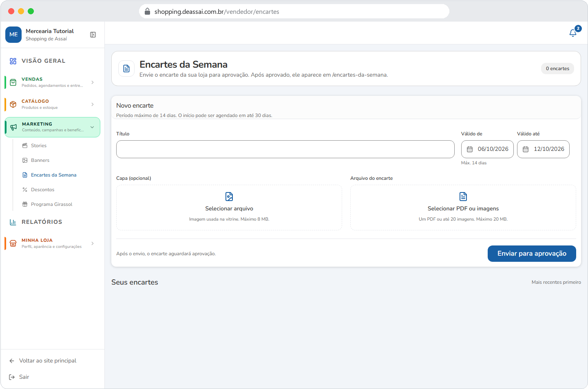Collapse the Marketing section chevron
This screenshot has width=588, height=389.
pyautogui.click(x=92, y=127)
